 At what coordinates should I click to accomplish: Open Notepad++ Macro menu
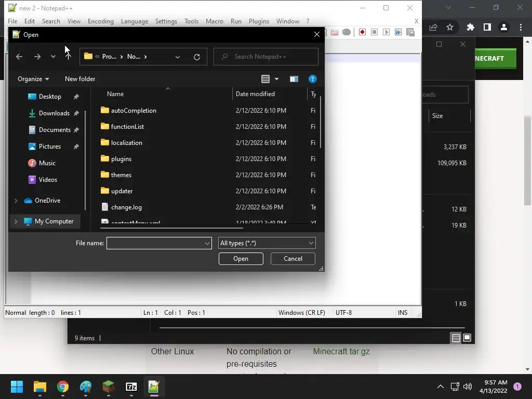point(215,21)
